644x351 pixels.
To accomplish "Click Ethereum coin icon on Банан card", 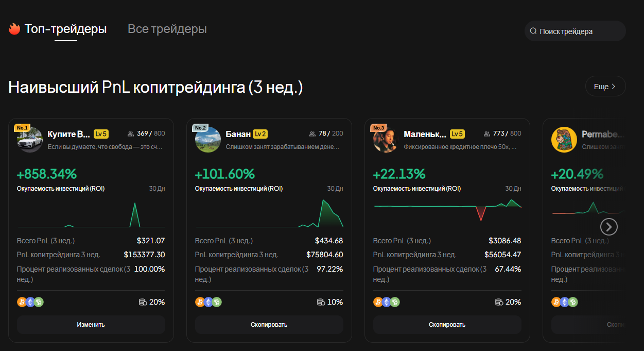I will click(x=208, y=302).
